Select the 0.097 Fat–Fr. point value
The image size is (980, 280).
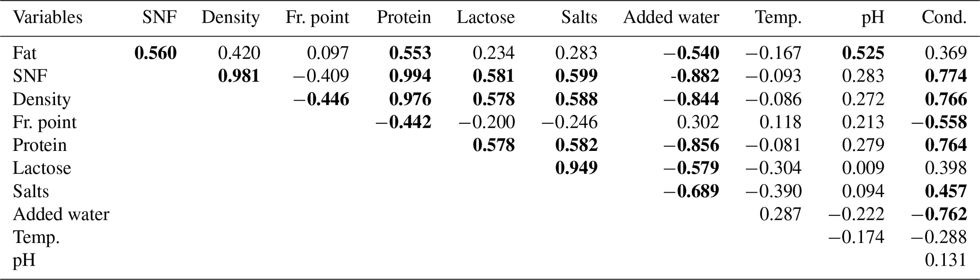coord(328,53)
